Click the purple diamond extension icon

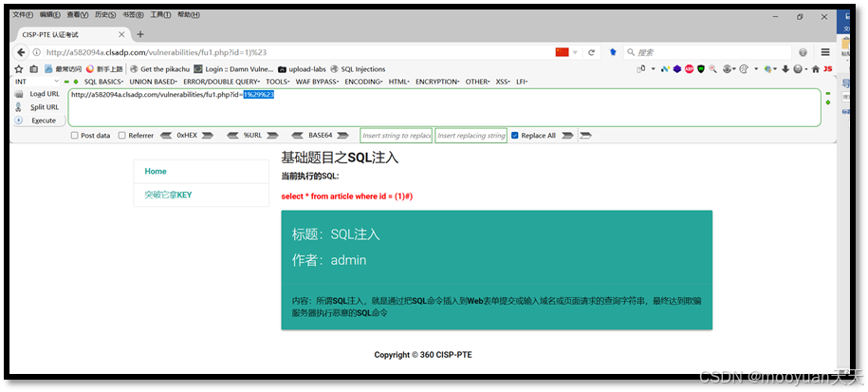677,69
